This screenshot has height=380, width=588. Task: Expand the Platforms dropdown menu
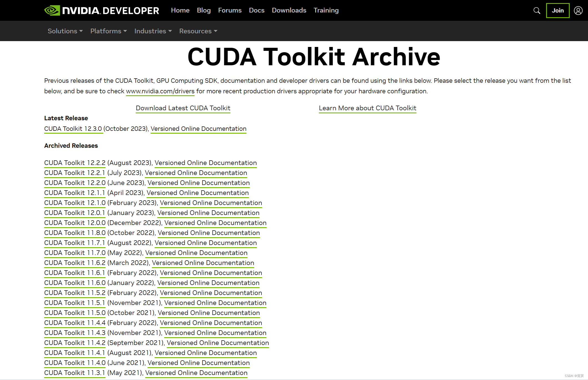(108, 31)
